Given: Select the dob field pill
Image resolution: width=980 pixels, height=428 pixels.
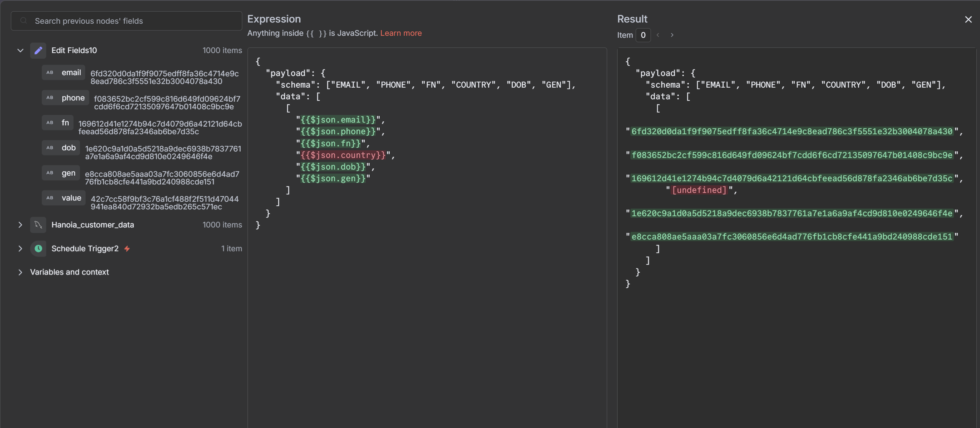Looking at the screenshot, I should (x=61, y=148).
